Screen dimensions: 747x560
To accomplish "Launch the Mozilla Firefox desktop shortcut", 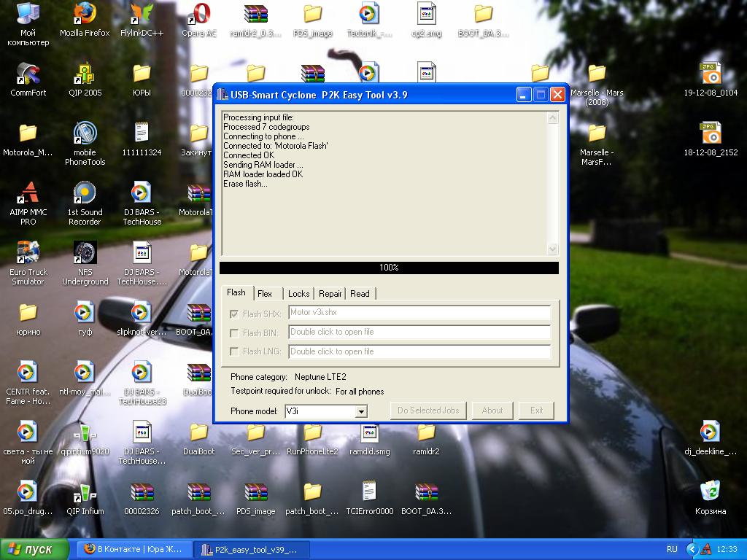I will tap(85, 20).
